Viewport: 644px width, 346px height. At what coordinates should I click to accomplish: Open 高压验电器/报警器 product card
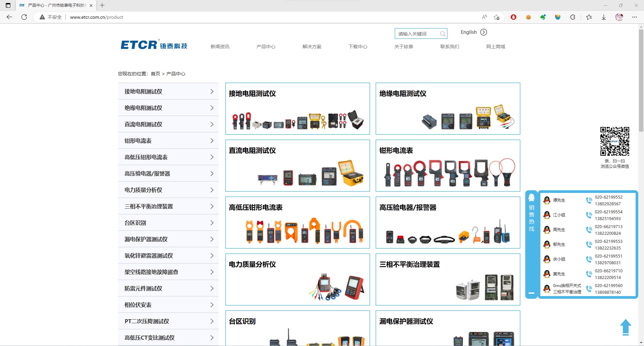tap(448, 223)
